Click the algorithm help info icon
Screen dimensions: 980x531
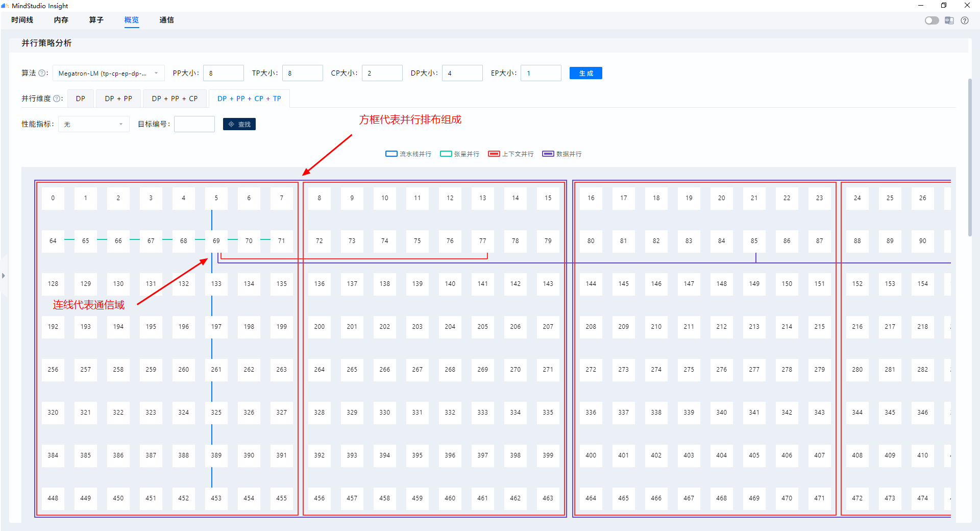tap(42, 73)
